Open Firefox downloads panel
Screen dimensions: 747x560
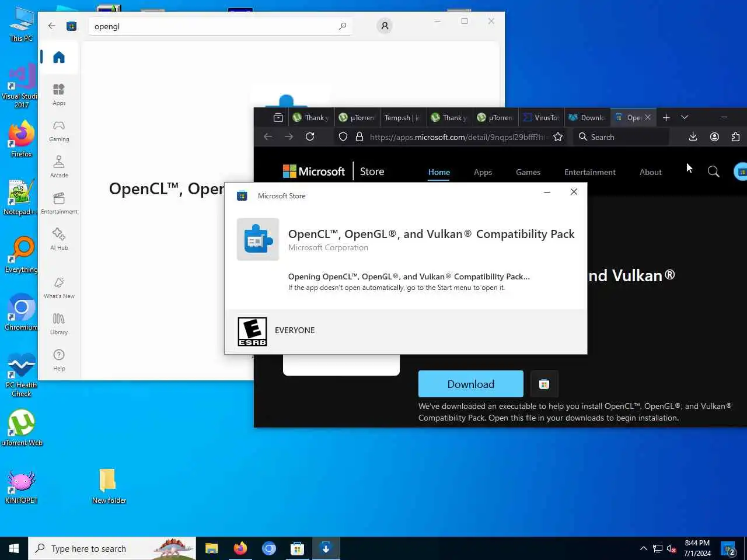tap(693, 136)
